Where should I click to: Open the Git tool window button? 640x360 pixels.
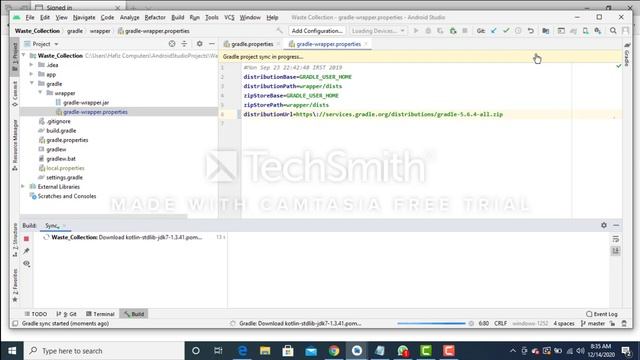click(x=67, y=314)
